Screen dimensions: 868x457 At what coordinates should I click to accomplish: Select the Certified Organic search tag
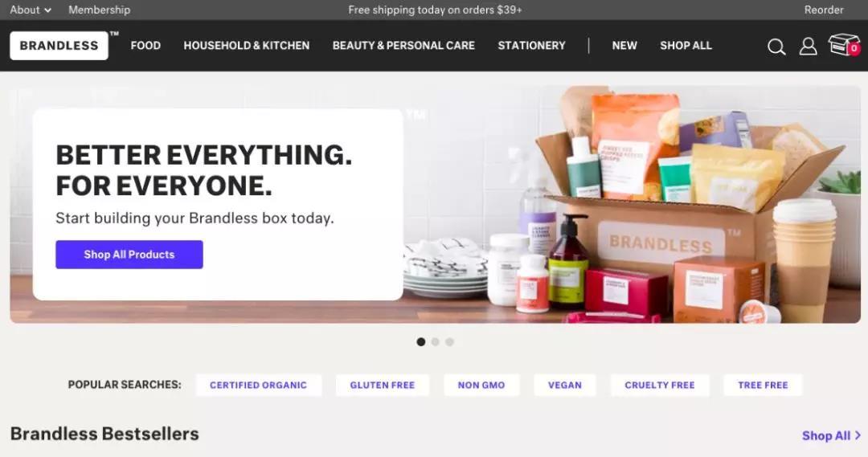click(259, 385)
